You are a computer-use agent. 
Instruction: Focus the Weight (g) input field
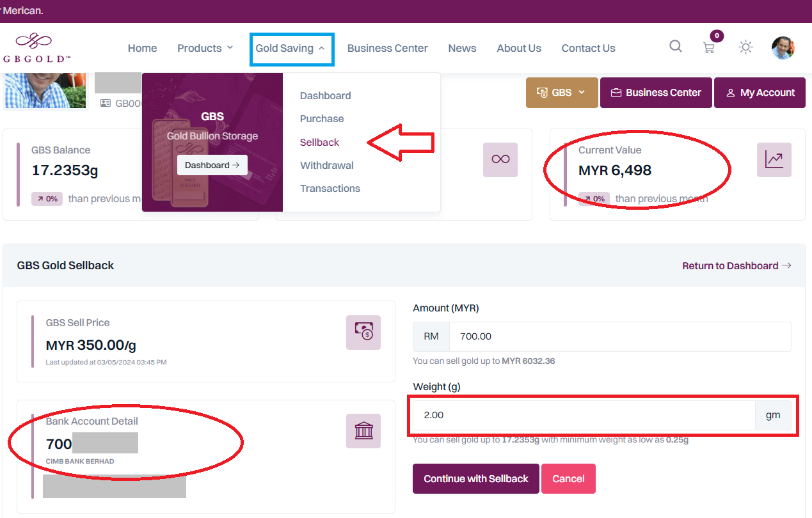click(582, 415)
